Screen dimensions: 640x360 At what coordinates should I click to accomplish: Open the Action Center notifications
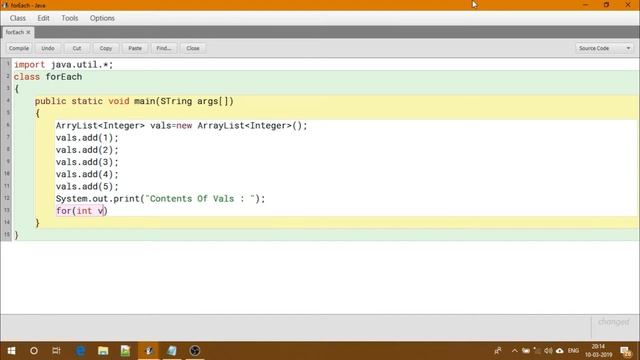(x=625, y=351)
